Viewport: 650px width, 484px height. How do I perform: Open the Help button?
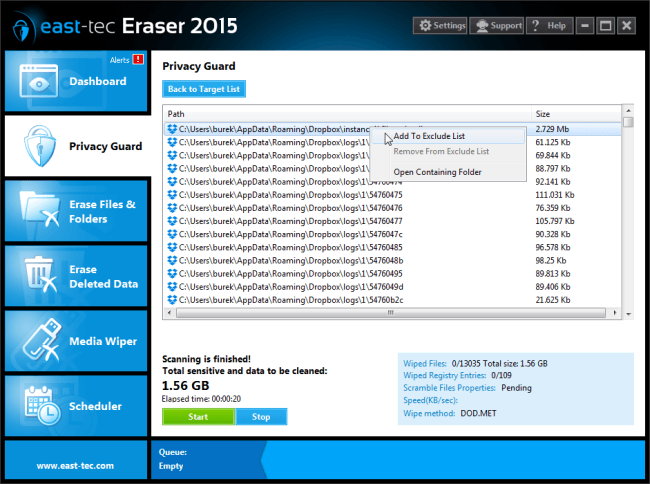pyautogui.click(x=550, y=26)
